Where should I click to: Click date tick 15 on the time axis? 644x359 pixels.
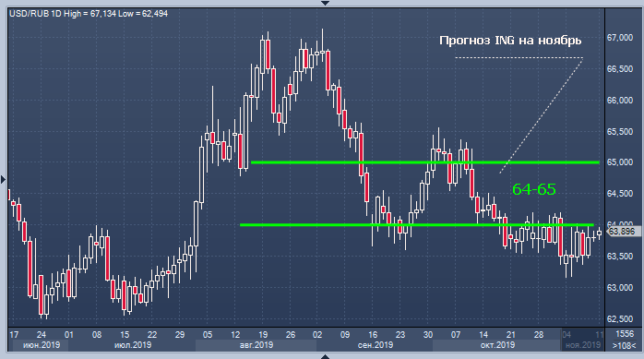(125, 335)
